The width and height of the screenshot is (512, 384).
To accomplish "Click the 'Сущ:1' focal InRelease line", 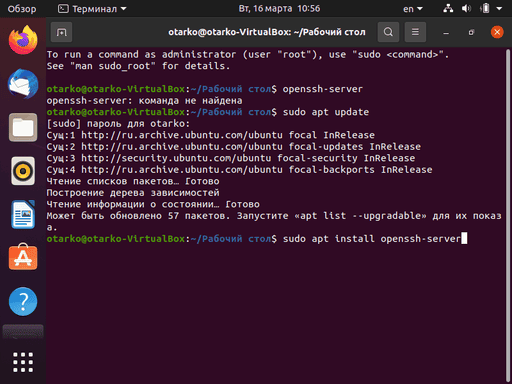I will click(x=211, y=135).
